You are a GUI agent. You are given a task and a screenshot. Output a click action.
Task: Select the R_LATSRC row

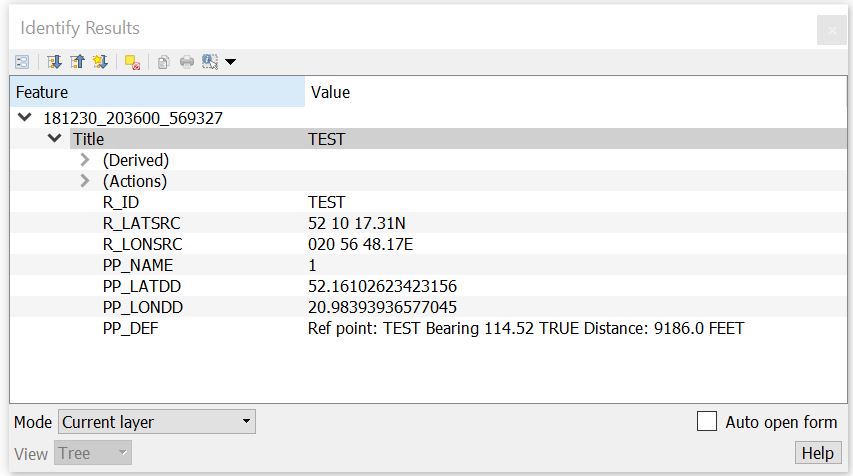pyautogui.click(x=429, y=223)
